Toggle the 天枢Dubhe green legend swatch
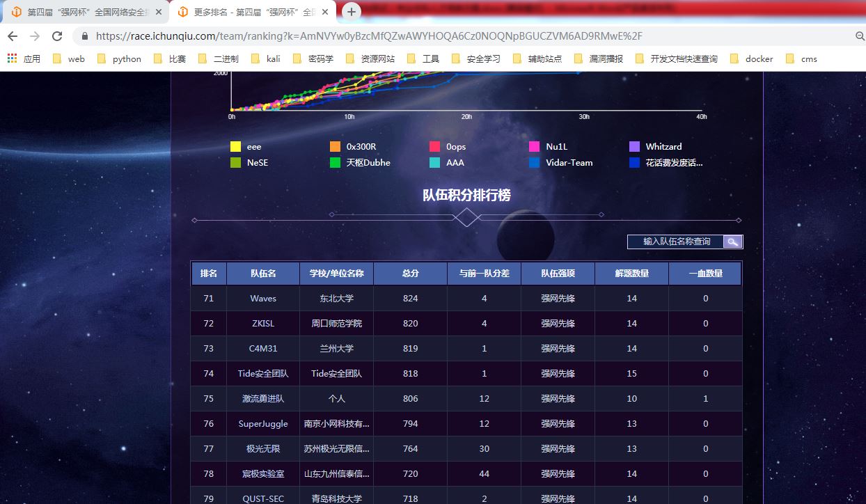Image resolution: width=866 pixels, height=504 pixels. pyautogui.click(x=335, y=163)
